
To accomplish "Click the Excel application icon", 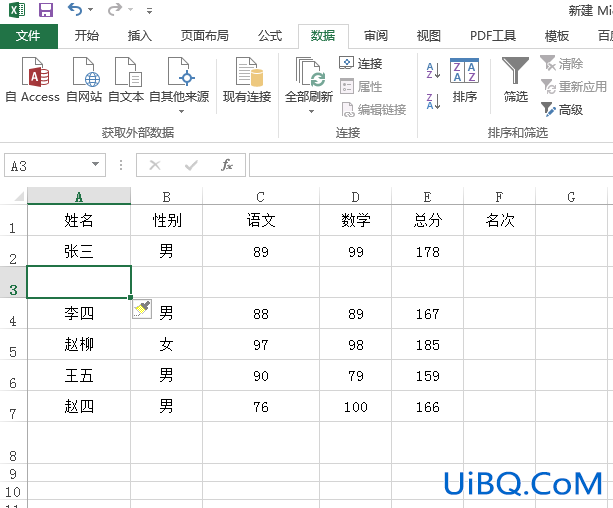I will click(17, 9).
